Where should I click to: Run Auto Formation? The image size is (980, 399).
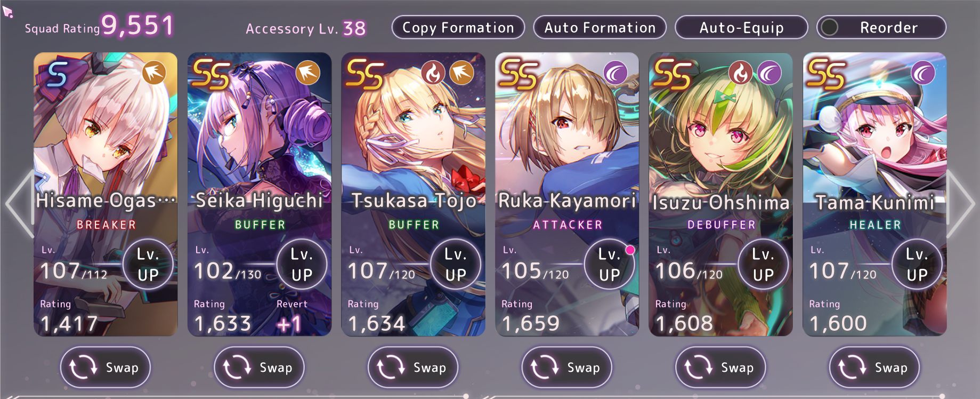(600, 27)
